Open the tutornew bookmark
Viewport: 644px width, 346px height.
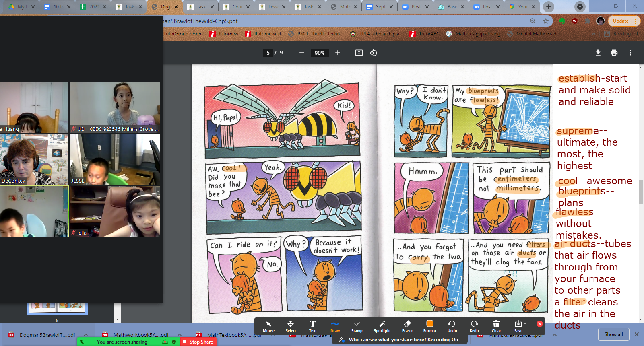(224, 34)
